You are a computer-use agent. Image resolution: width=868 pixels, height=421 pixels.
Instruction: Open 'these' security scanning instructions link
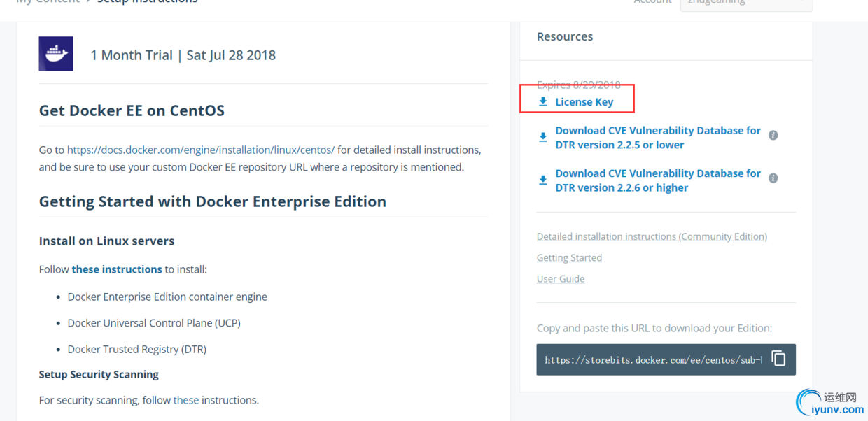(186, 400)
